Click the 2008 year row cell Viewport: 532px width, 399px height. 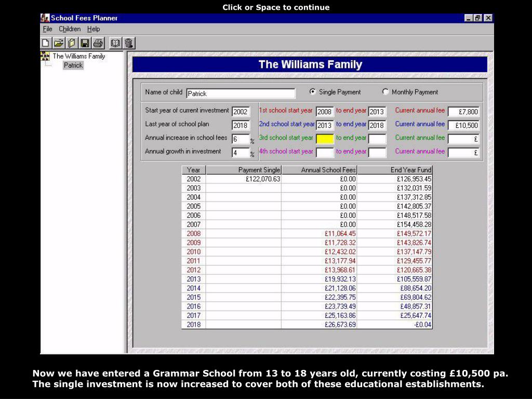coord(193,234)
